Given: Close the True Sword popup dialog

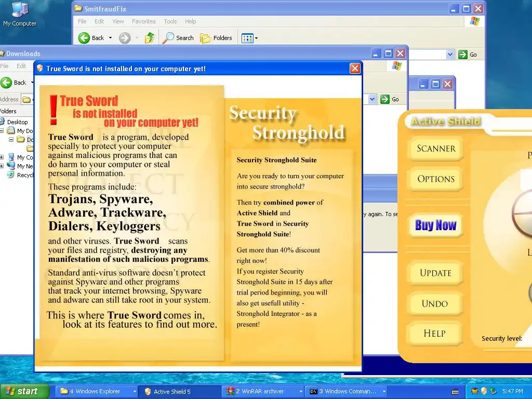Looking at the screenshot, I should (x=355, y=69).
